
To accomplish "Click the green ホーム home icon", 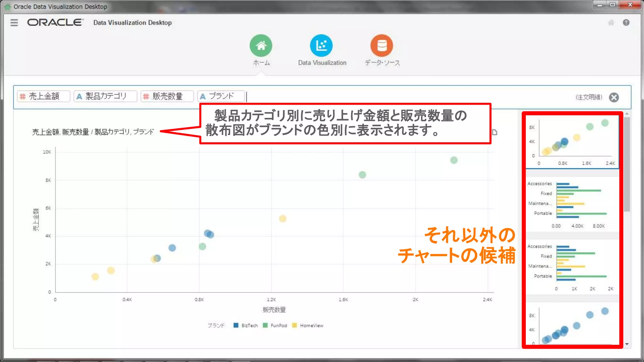I will coord(261,46).
